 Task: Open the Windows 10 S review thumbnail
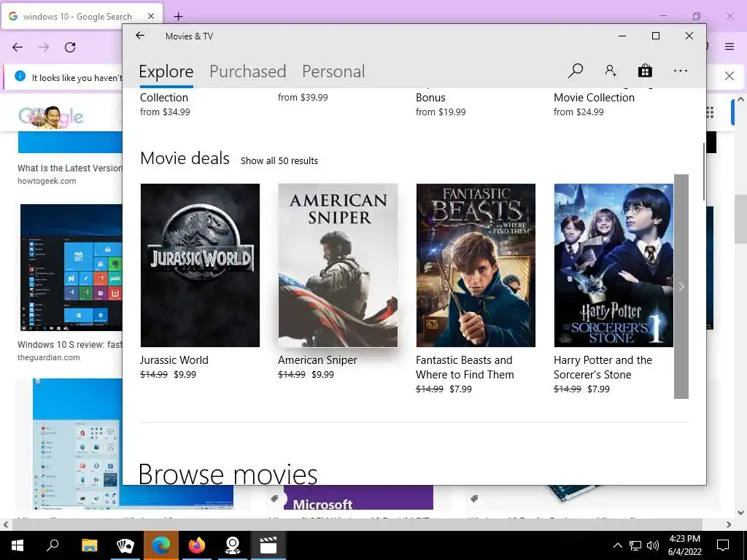pyautogui.click(x=71, y=268)
